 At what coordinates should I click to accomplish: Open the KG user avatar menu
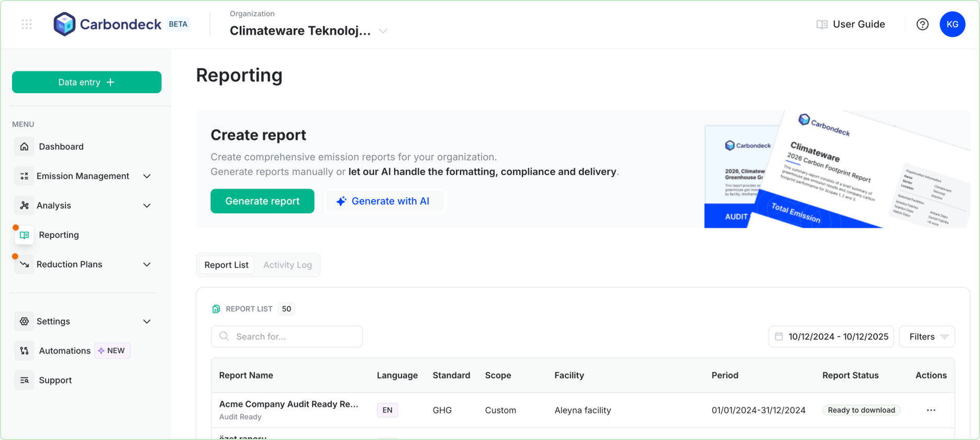point(952,24)
